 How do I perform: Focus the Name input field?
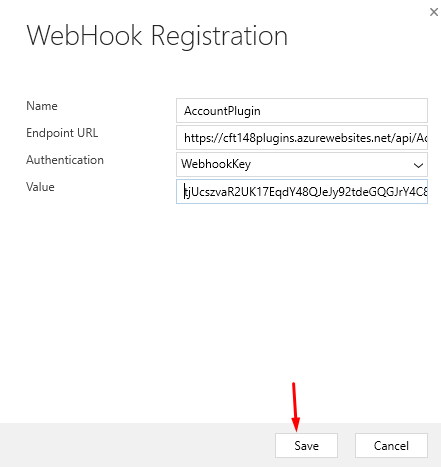click(302, 111)
